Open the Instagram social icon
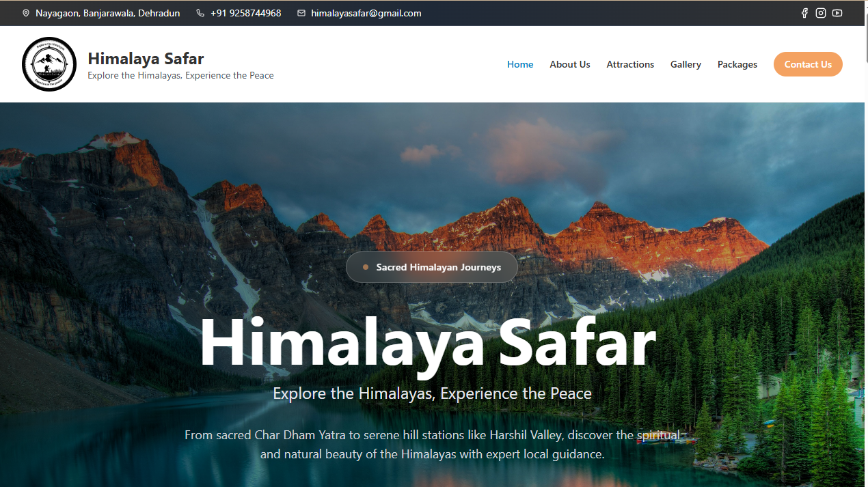The image size is (868, 487). point(821,13)
